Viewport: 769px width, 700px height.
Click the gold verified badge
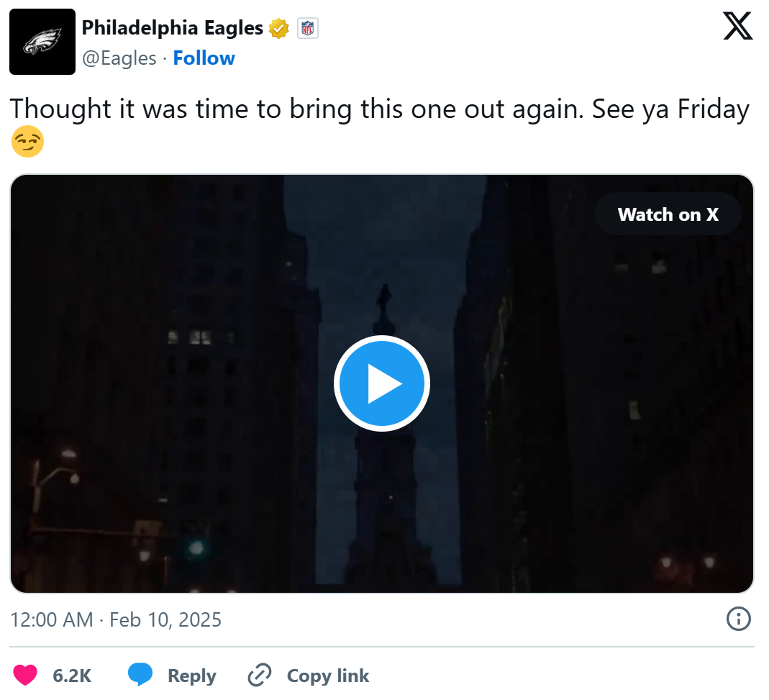point(278,29)
